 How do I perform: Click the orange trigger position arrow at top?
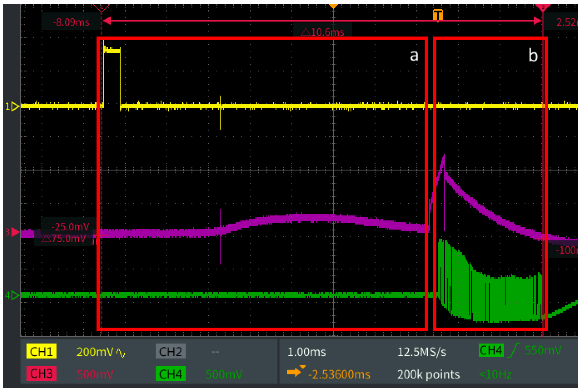tap(333, 6)
